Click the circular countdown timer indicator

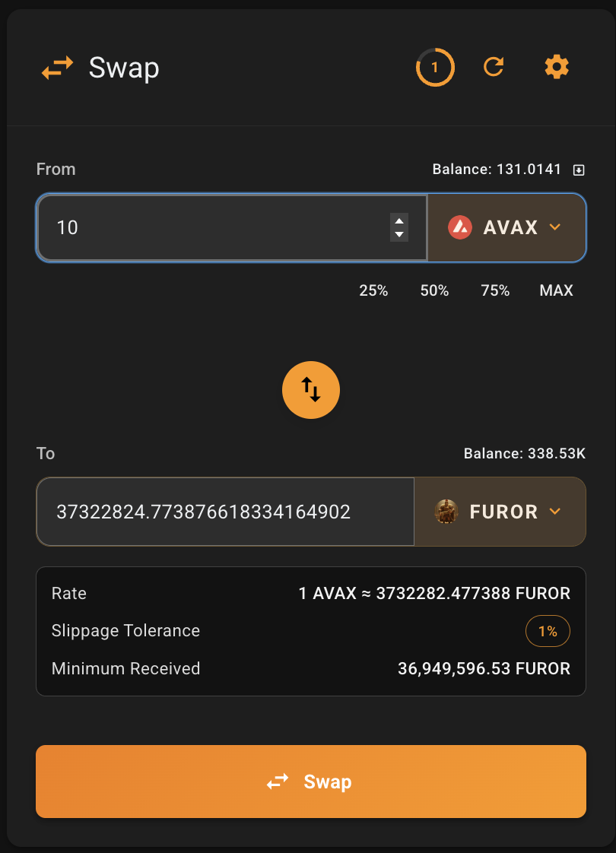point(435,68)
